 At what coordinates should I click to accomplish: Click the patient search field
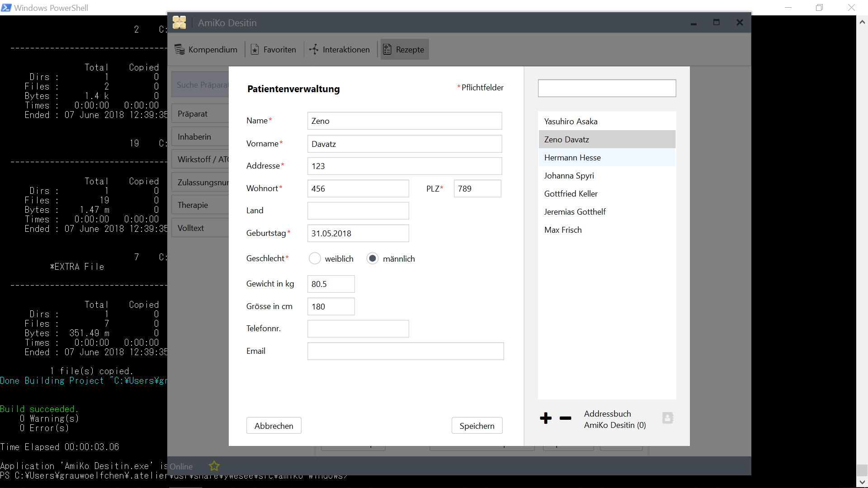click(607, 88)
